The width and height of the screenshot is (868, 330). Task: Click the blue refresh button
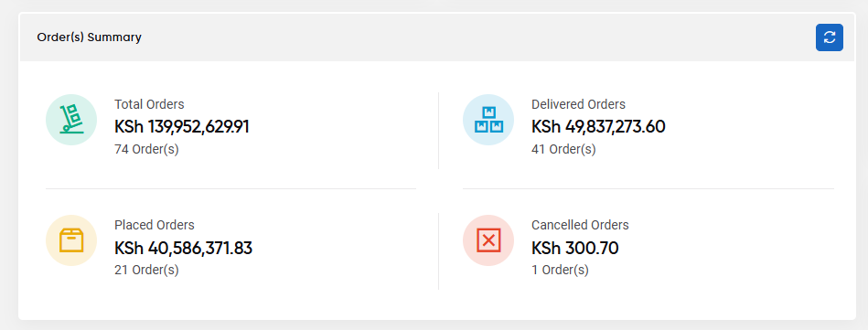830,37
